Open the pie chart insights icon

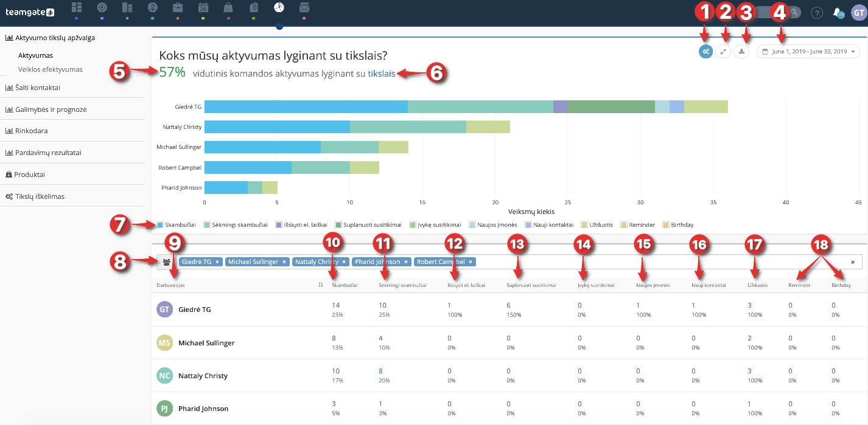(279, 8)
